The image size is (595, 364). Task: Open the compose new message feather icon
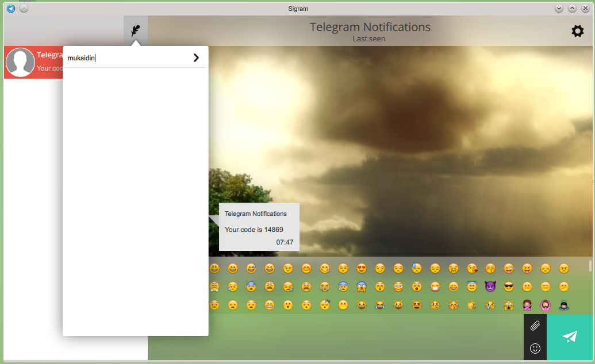click(x=136, y=29)
